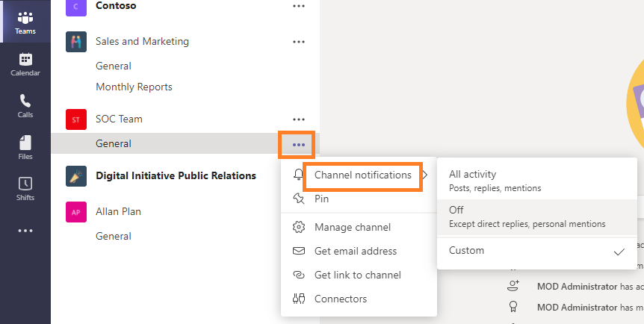Click the SOC Team red avatar
Screen dimensions: 644x324
click(76, 119)
